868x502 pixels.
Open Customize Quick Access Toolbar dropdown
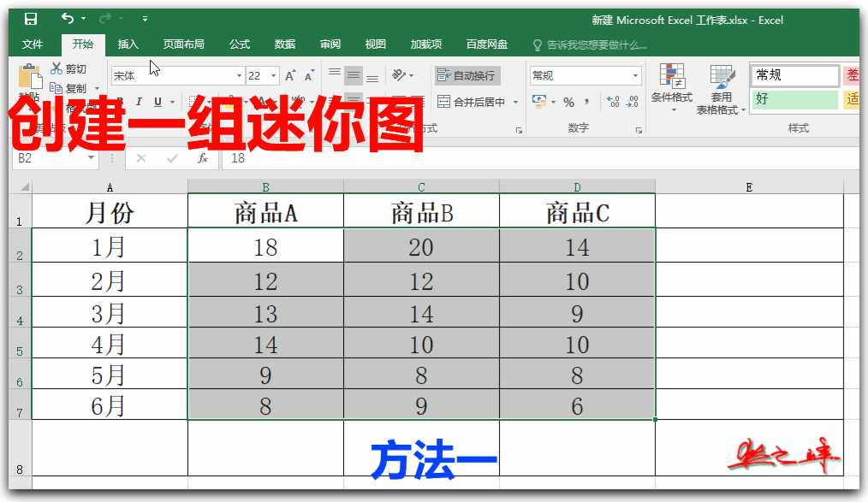145,19
